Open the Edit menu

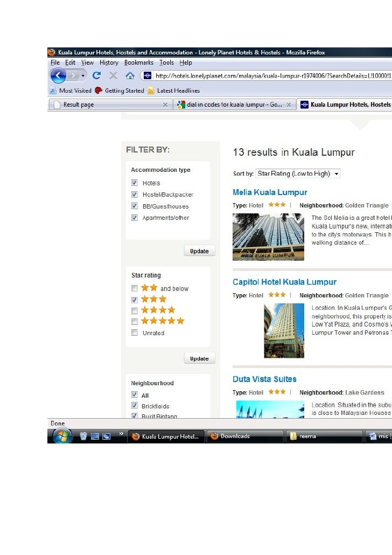click(70, 63)
